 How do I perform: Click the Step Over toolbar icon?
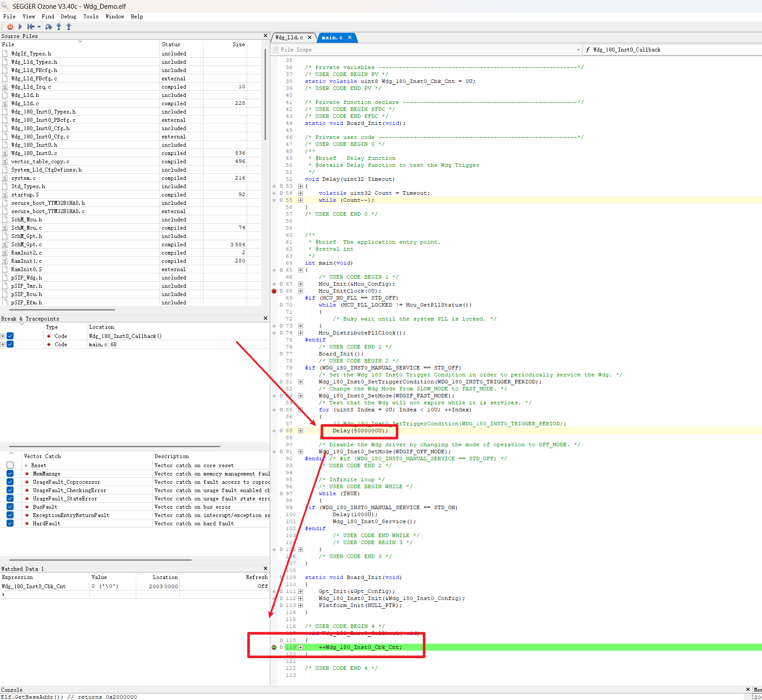48,27
